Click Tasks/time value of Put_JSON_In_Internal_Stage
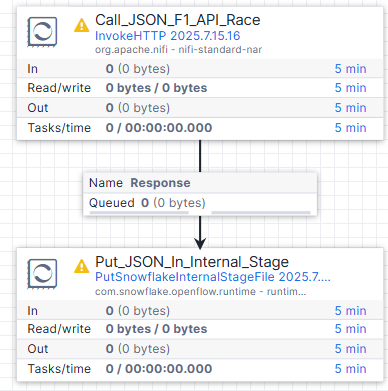Image resolution: width=388 pixels, height=391 pixels. (x=159, y=369)
